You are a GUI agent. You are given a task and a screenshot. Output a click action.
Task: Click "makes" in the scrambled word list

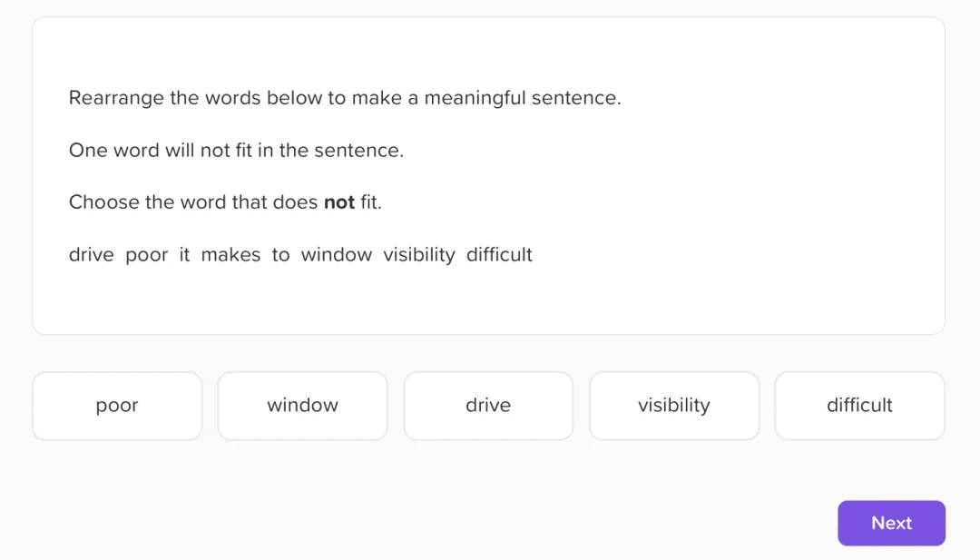[230, 255]
